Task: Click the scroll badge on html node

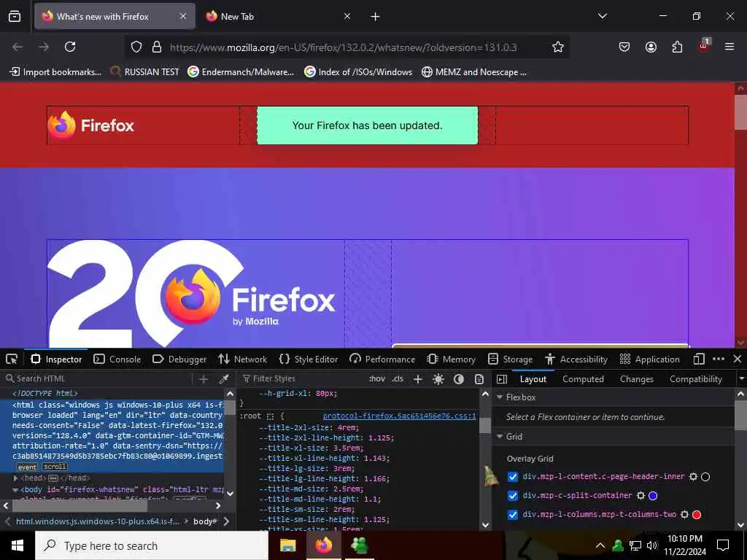Action: click(x=55, y=467)
